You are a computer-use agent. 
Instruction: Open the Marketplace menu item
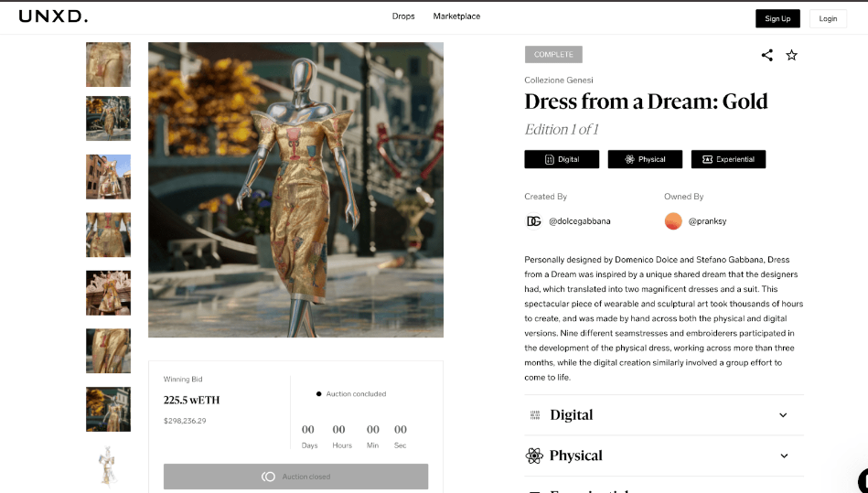click(x=456, y=16)
